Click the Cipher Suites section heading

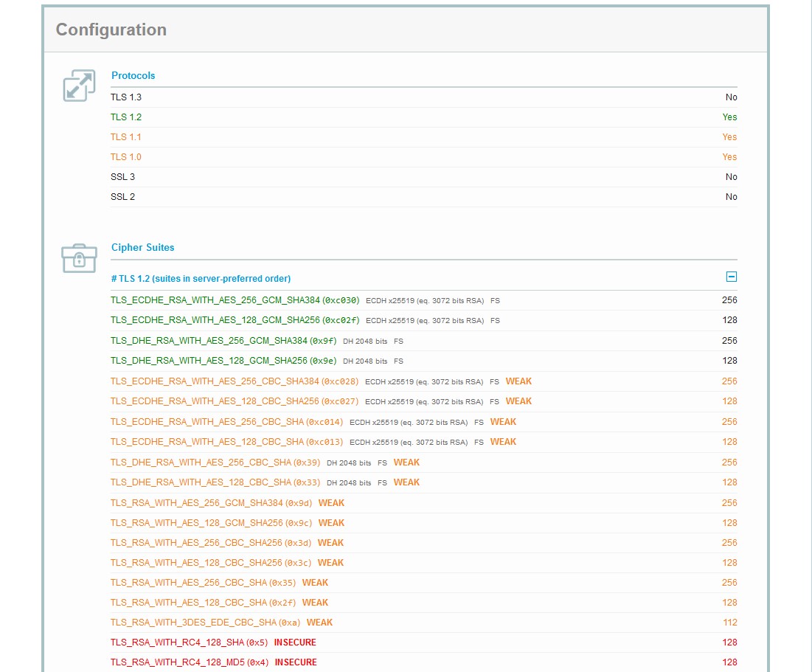143,248
